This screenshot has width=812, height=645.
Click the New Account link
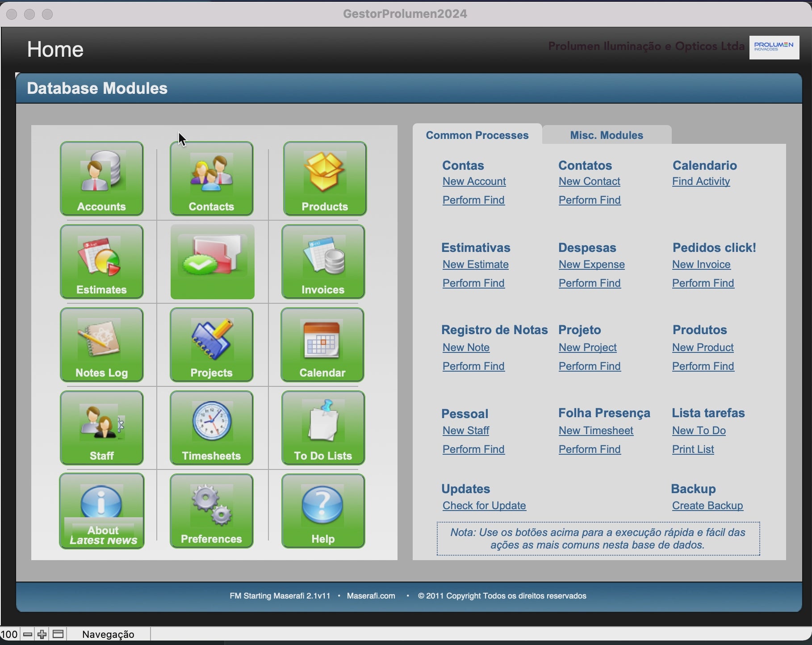coord(474,181)
